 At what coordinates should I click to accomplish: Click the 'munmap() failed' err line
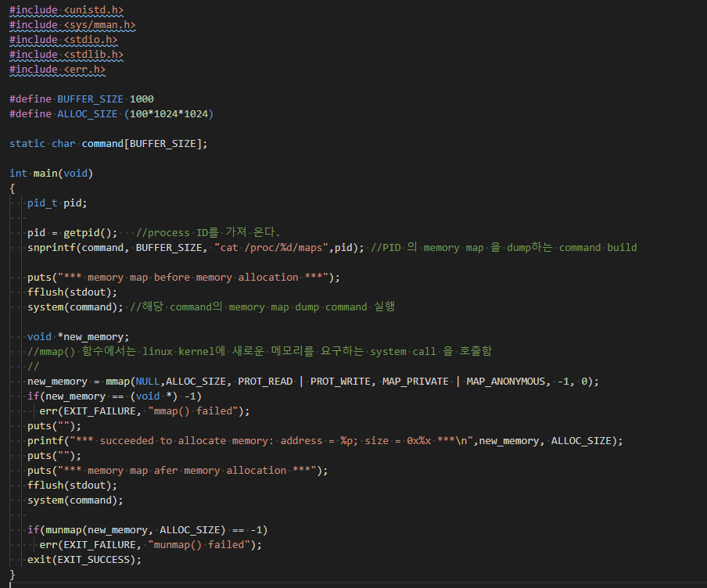click(x=151, y=546)
